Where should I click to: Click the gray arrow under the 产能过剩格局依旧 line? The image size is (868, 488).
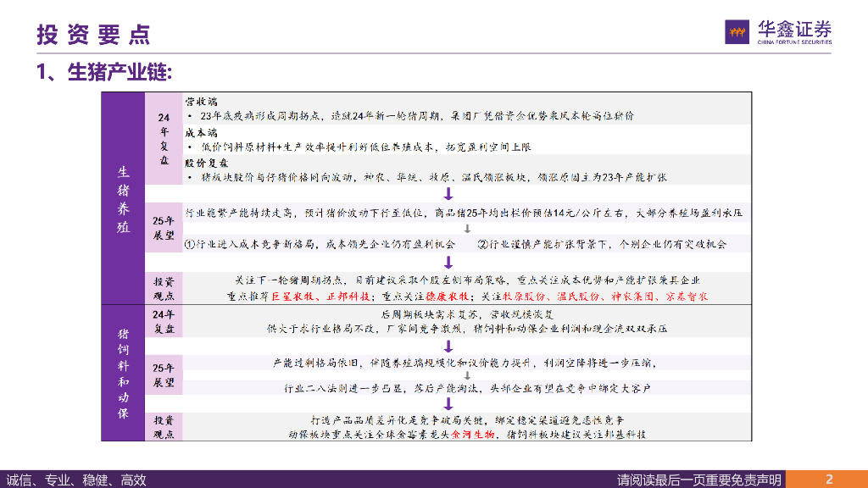[x=449, y=374]
